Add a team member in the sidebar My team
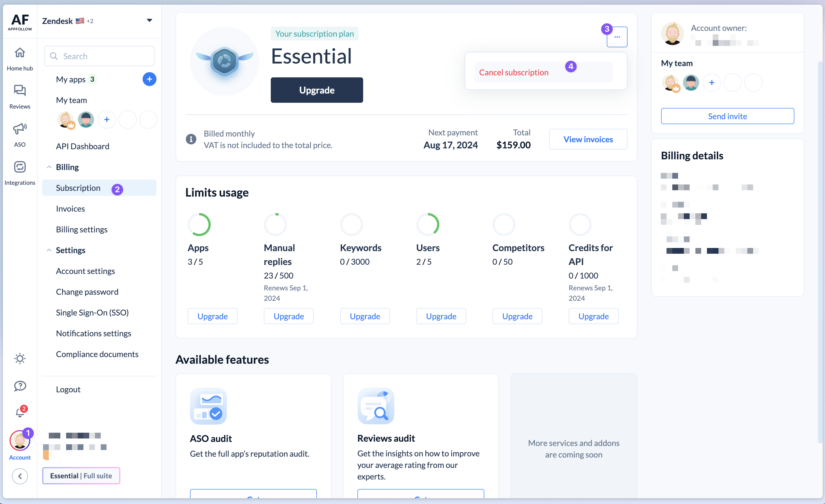 (107, 120)
